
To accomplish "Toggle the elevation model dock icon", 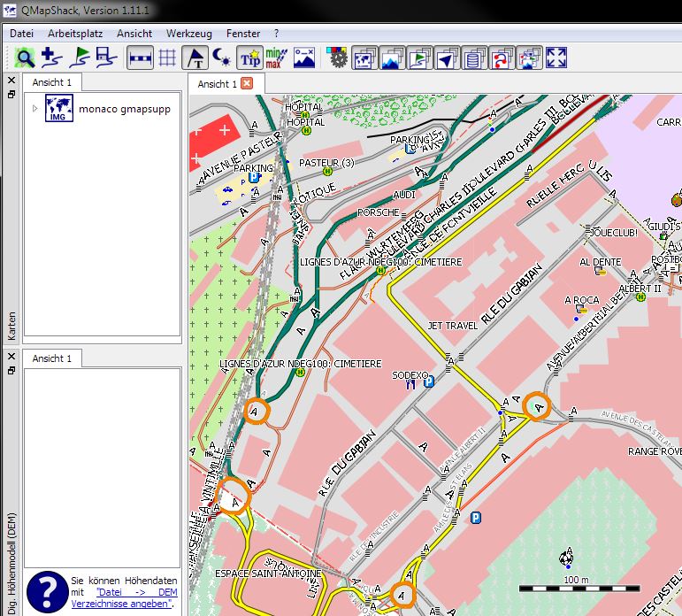I will click(x=393, y=58).
